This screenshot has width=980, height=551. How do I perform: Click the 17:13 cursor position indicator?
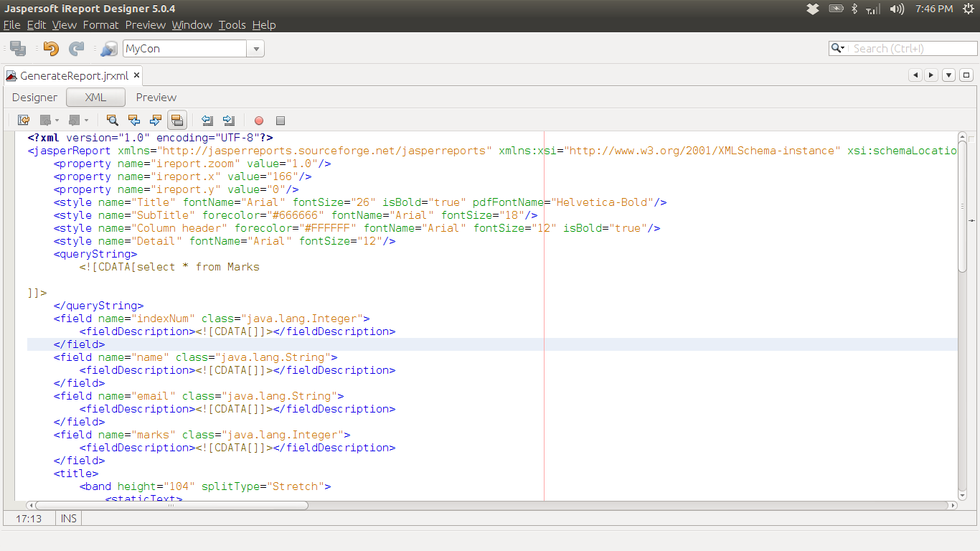(x=29, y=518)
